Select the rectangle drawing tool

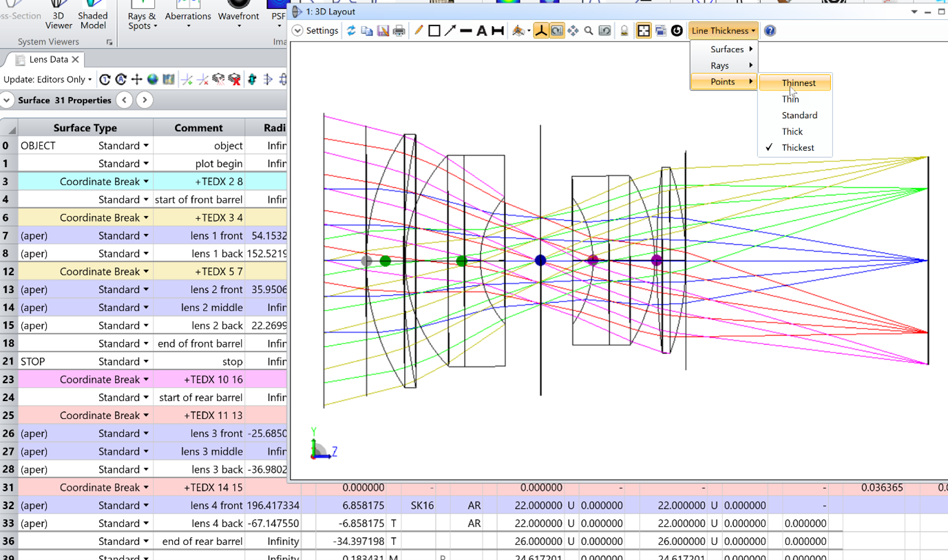point(434,31)
